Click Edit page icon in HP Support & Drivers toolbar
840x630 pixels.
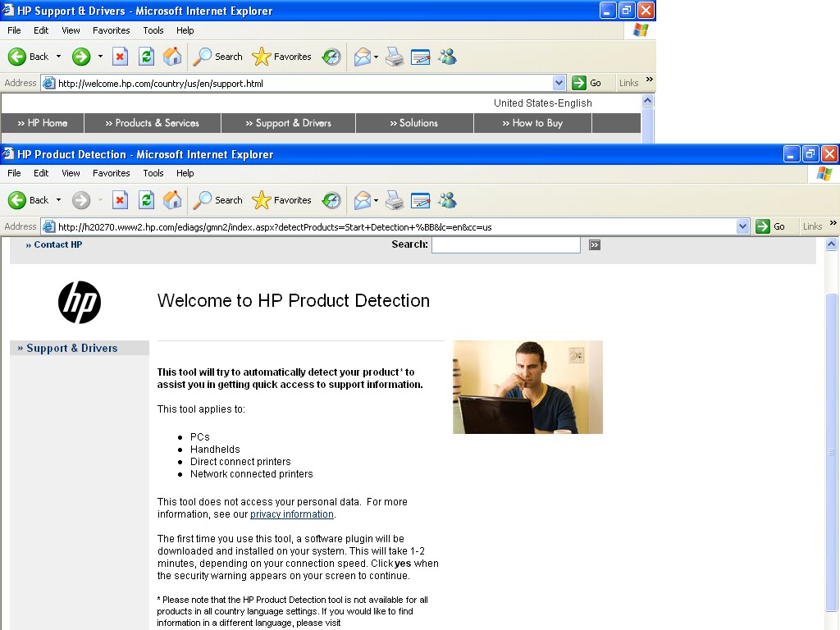pyautogui.click(x=421, y=57)
